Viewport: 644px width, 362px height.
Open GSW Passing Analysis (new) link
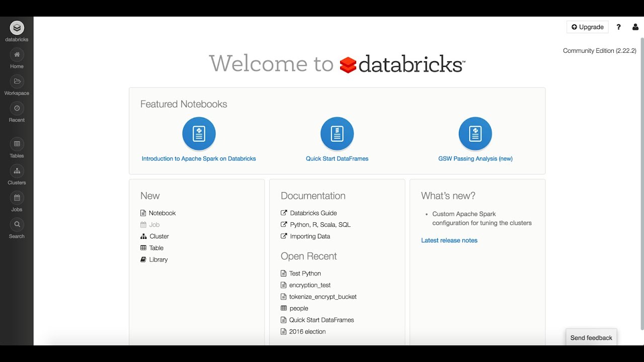point(475,158)
